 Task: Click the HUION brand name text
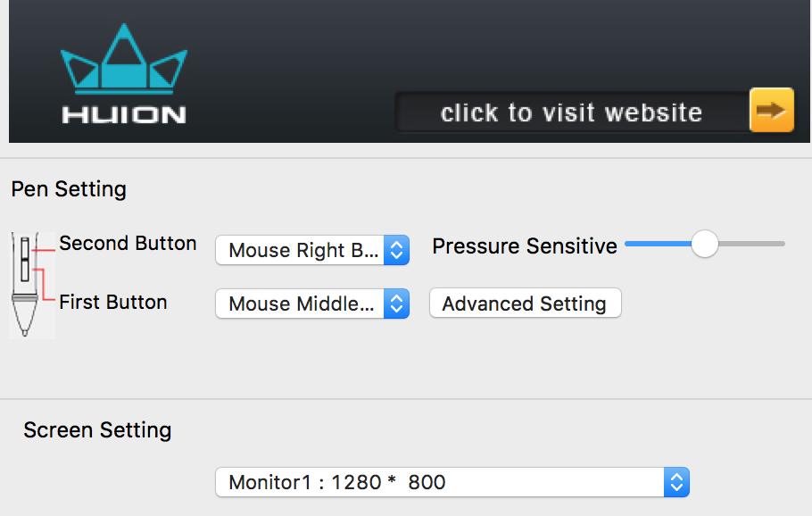point(124,115)
